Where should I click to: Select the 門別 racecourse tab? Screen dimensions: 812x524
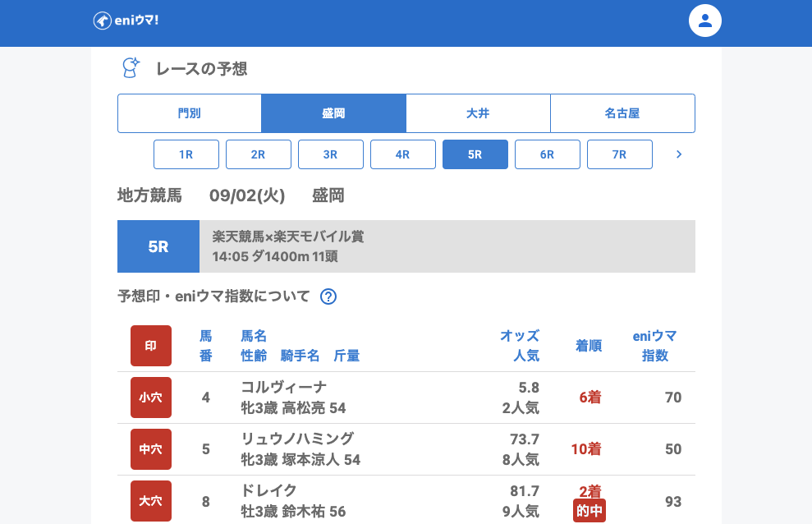[190, 113]
